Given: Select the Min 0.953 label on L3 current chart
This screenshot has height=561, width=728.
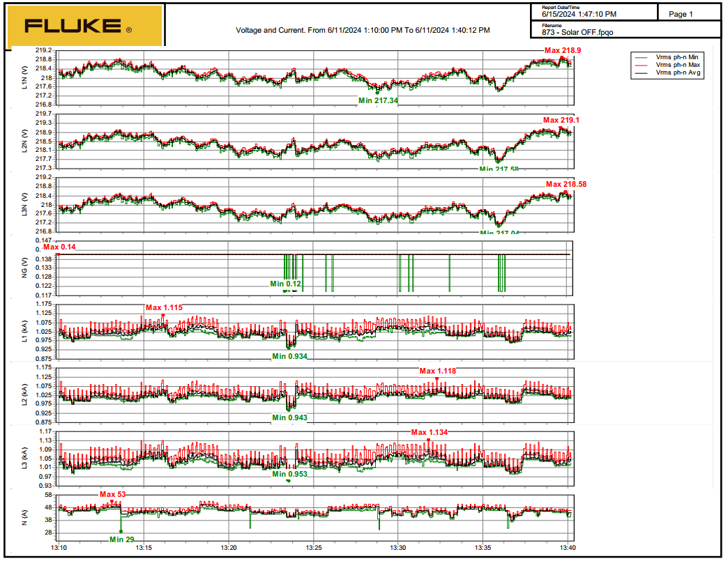Looking at the screenshot, I should pos(289,474).
